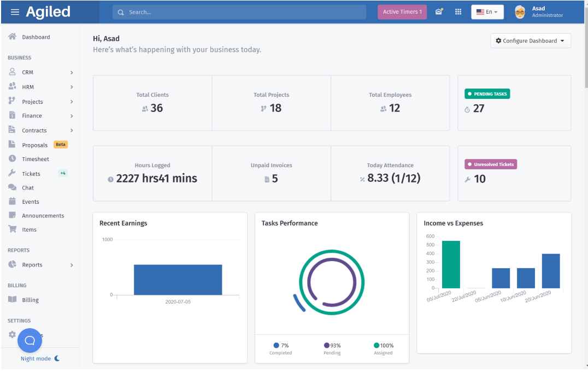Open the hamburger menu icon
This screenshot has width=588, height=373.
point(15,12)
